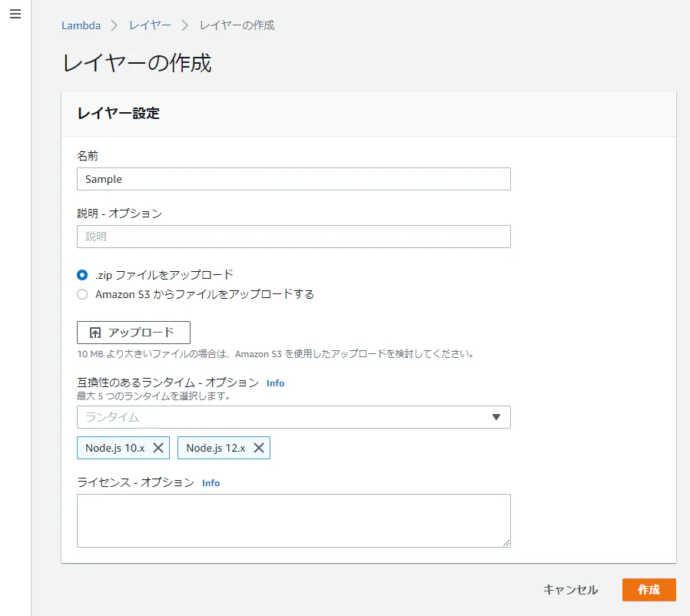The height and width of the screenshot is (616, 690).
Task: Click the アップロード button
Action: coord(134,333)
